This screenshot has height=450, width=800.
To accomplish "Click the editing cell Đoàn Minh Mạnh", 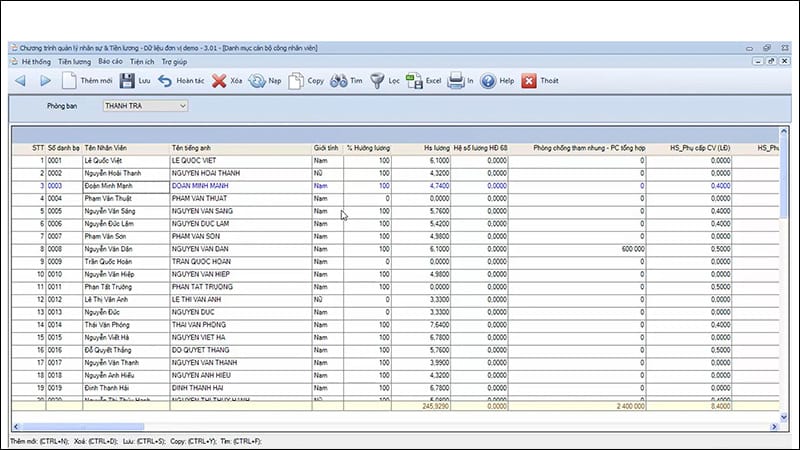I will (126, 186).
